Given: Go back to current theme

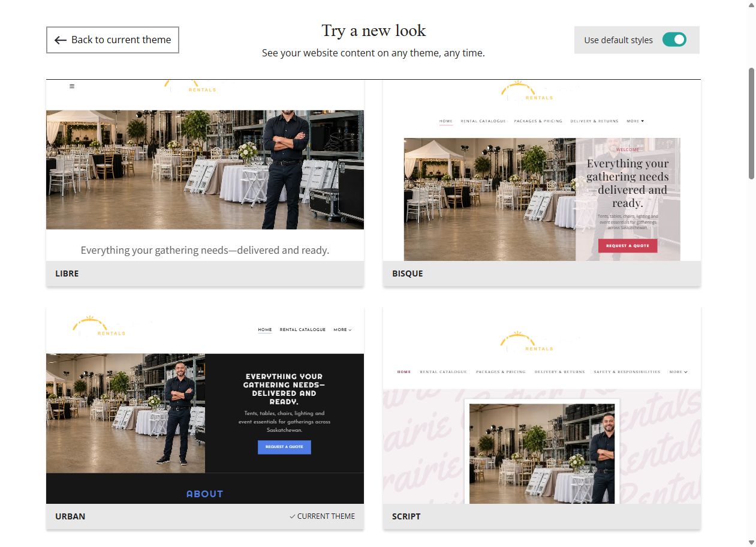Looking at the screenshot, I should coord(113,40).
